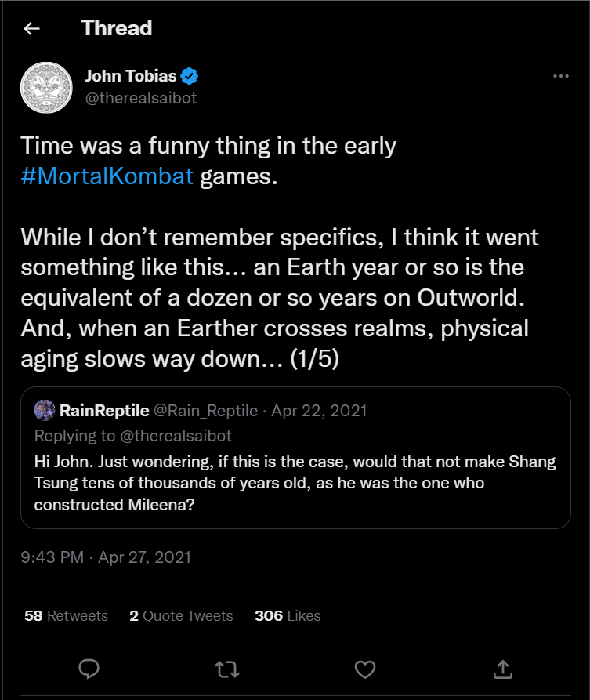Click the retweet arrows icon
This screenshot has width=590, height=700.
point(226,669)
